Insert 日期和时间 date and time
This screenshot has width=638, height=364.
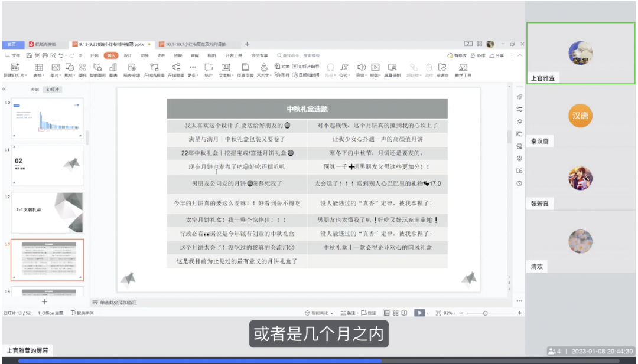point(306,75)
